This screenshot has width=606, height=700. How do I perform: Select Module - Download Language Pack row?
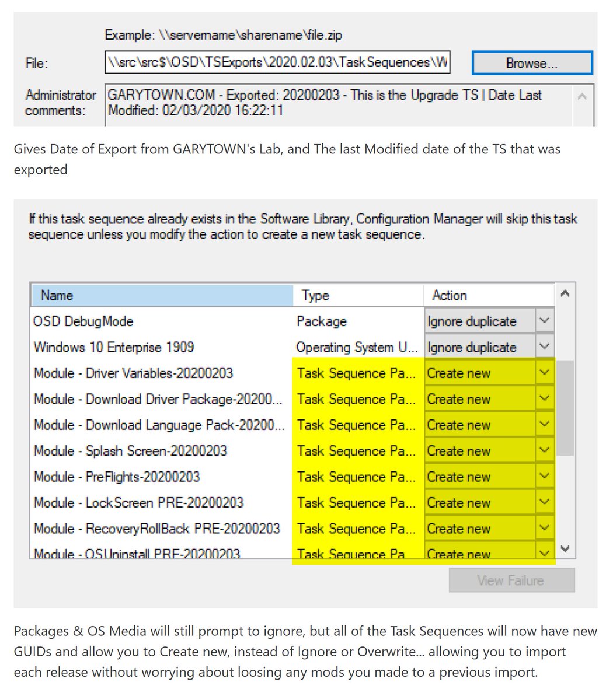click(292, 425)
